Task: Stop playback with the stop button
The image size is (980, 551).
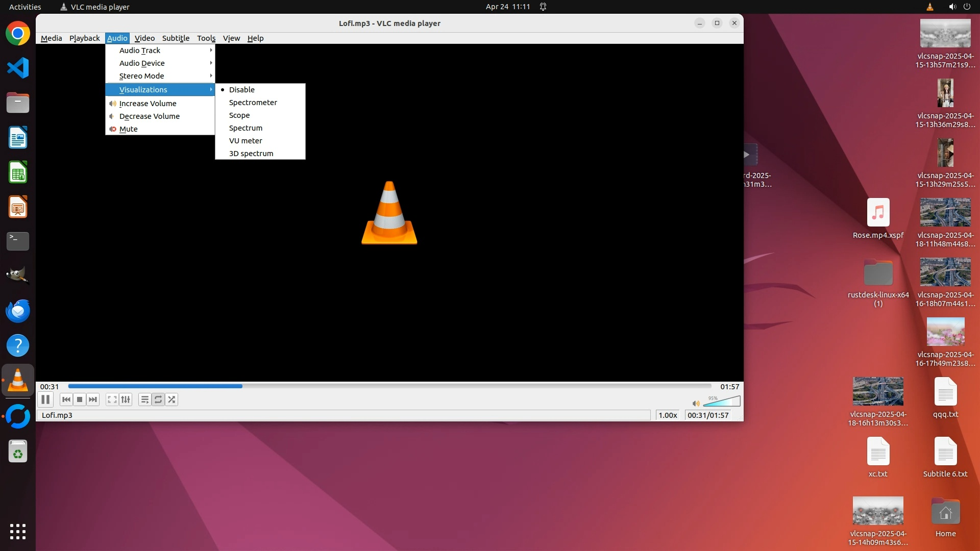Action: pyautogui.click(x=80, y=399)
